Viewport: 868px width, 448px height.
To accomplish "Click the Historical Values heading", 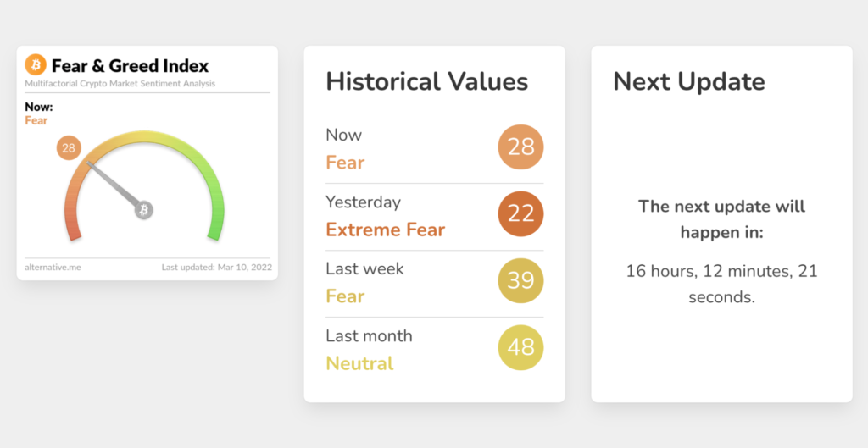I will tap(427, 81).
